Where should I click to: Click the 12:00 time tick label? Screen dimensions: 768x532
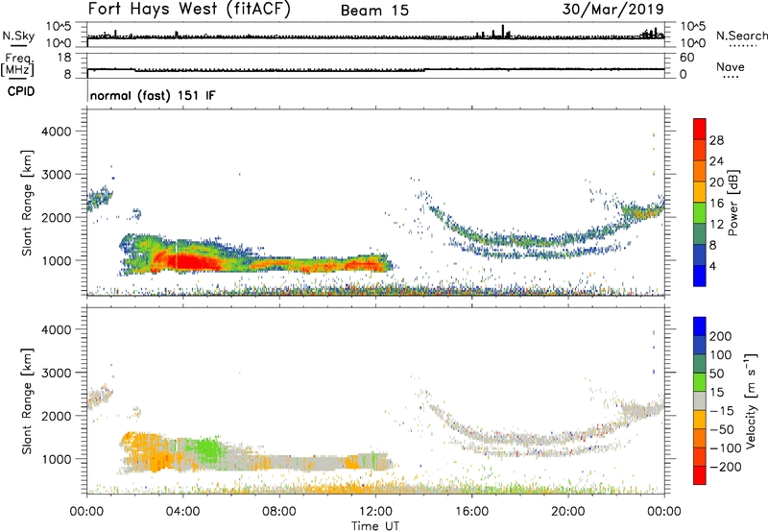(375, 512)
